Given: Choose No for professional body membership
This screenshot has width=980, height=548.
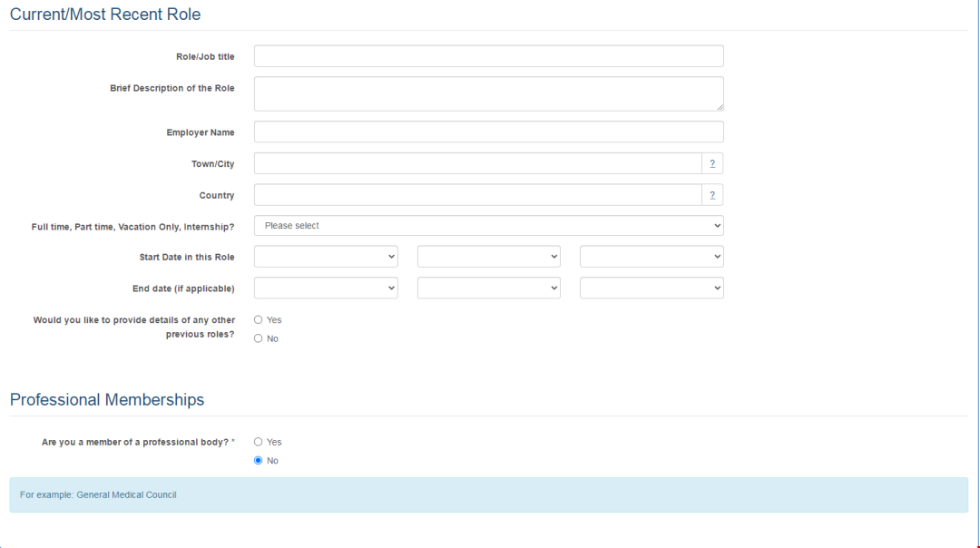Looking at the screenshot, I should point(259,461).
